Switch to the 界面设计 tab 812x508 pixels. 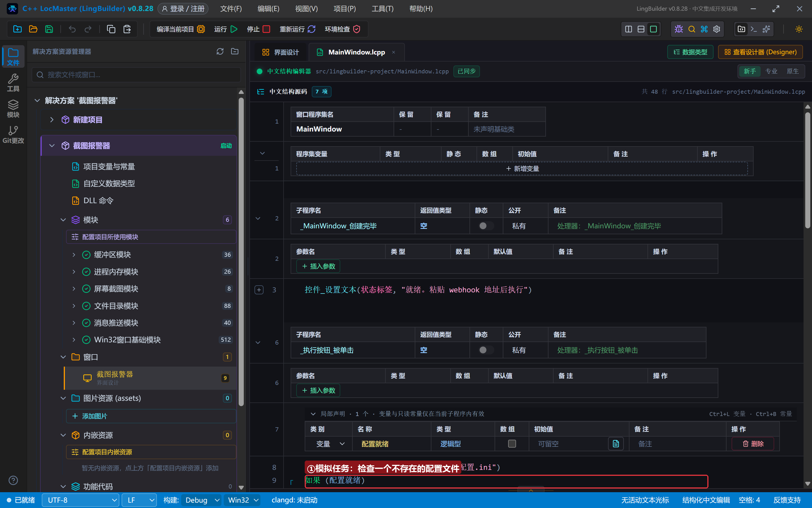(x=280, y=52)
